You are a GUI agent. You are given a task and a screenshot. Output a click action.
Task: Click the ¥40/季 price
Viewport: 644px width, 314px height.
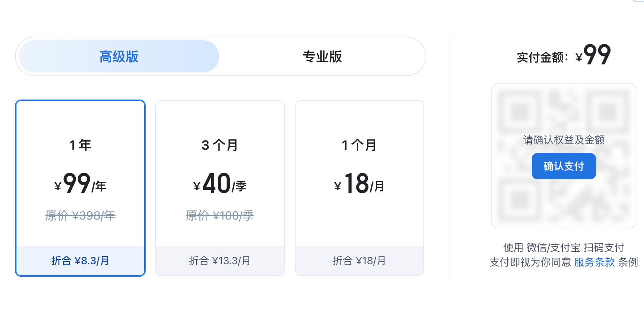220,184
